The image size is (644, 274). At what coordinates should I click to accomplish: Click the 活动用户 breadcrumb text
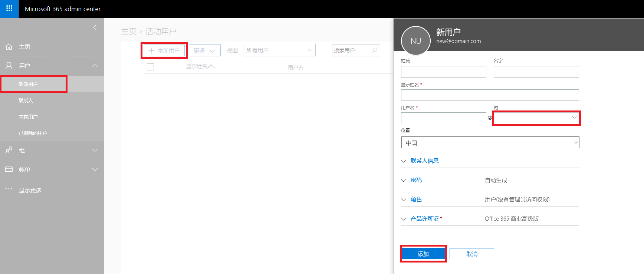[161, 32]
